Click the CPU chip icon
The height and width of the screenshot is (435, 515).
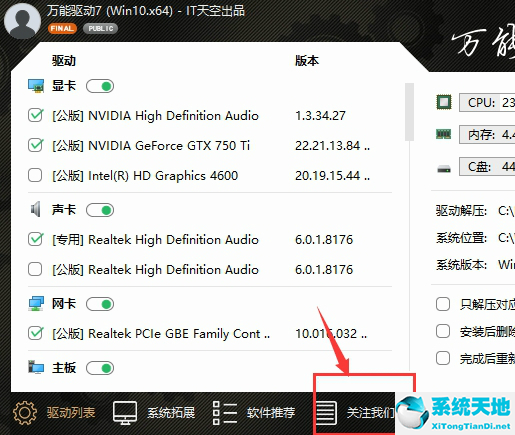(444, 102)
